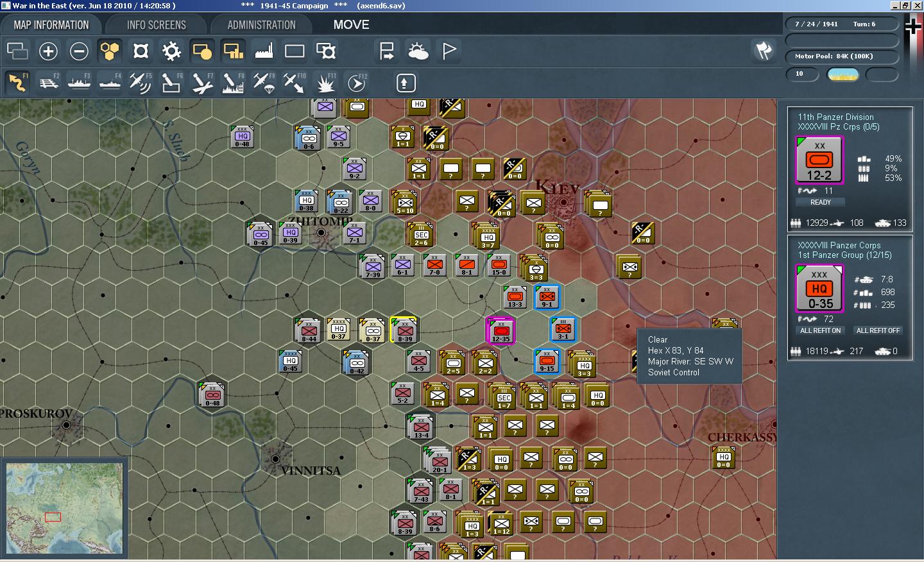Click the Kiev city hex
The height and width of the screenshot is (562, 924).
[x=564, y=202]
